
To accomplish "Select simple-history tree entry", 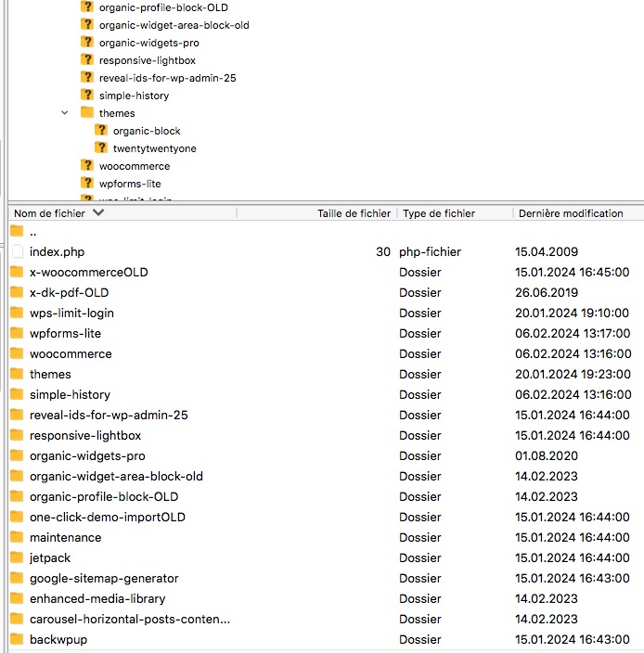I will [x=135, y=96].
